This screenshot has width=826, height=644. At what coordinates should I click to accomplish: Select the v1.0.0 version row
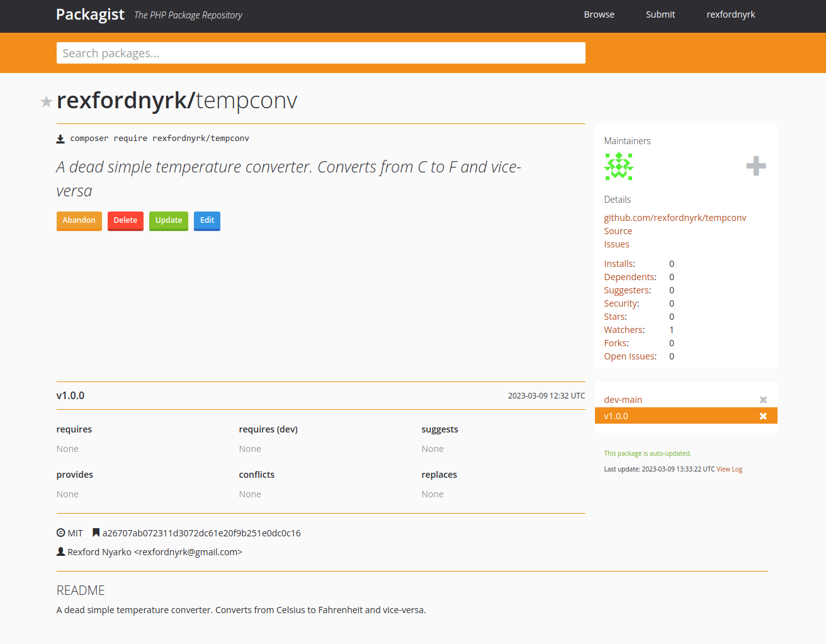tap(686, 415)
